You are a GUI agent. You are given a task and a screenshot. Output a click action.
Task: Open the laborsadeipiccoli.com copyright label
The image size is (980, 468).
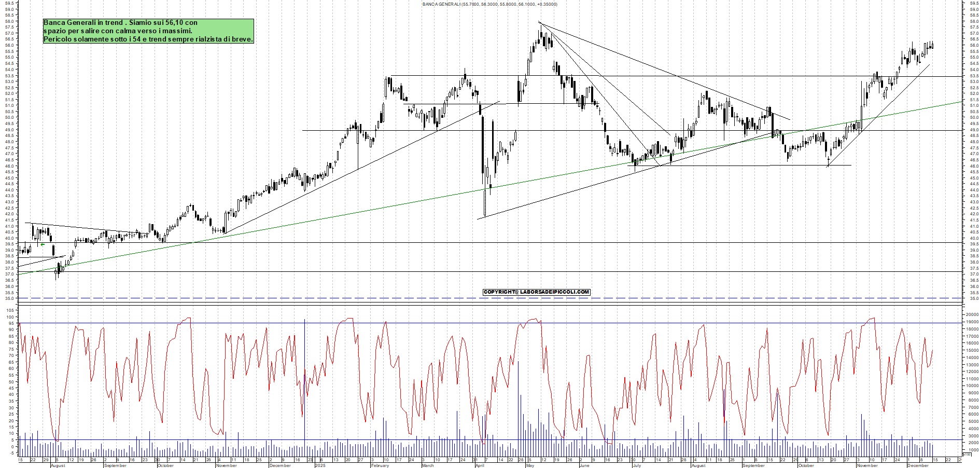[536, 292]
